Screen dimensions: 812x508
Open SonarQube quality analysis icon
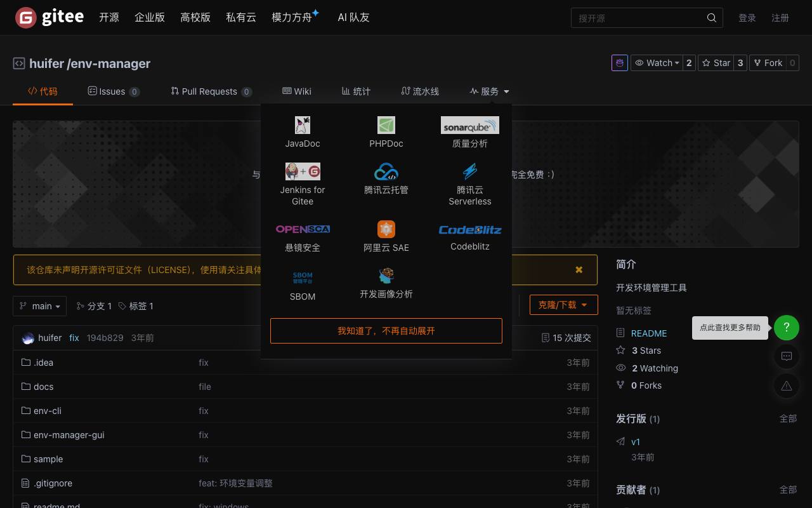(x=470, y=125)
